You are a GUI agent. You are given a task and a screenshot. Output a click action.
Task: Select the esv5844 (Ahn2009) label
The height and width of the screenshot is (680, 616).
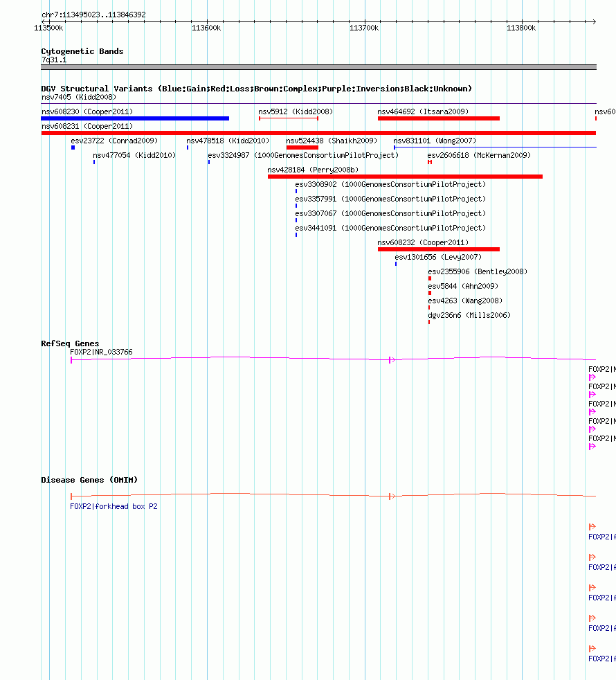pyautogui.click(x=463, y=286)
